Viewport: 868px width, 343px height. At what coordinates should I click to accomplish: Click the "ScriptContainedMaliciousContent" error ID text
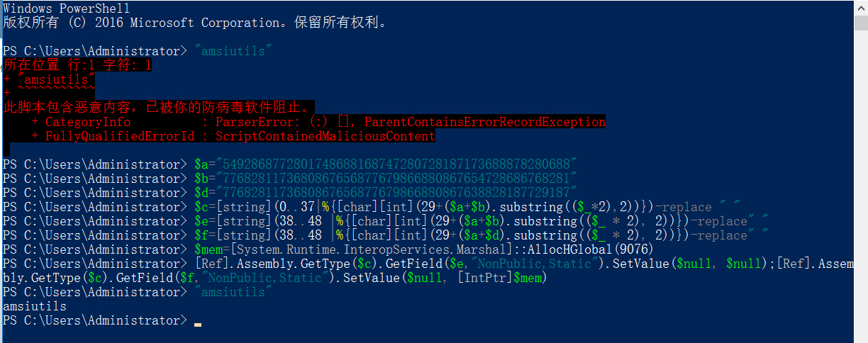coord(325,136)
